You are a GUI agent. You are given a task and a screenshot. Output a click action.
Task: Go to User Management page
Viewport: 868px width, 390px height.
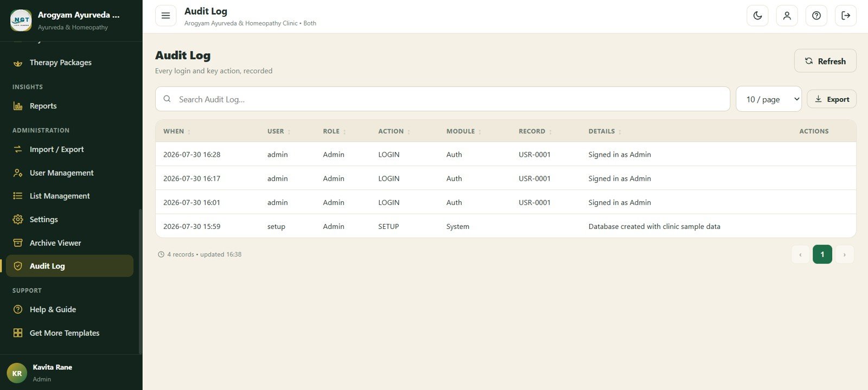pyautogui.click(x=69, y=173)
